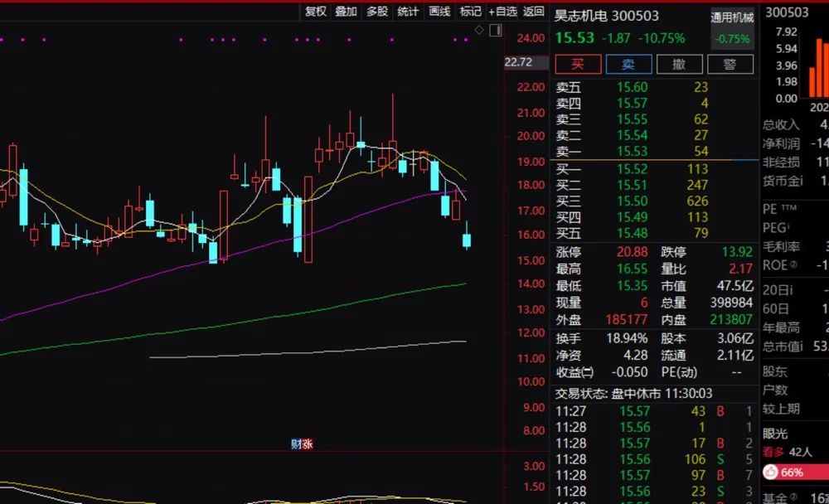Click the info icon beside 总市值

[x=801, y=346]
